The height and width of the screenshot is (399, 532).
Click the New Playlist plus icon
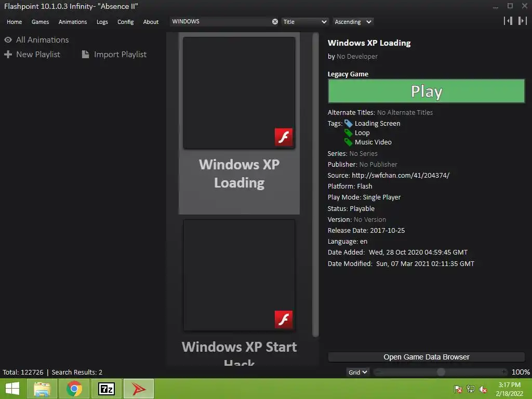8,54
